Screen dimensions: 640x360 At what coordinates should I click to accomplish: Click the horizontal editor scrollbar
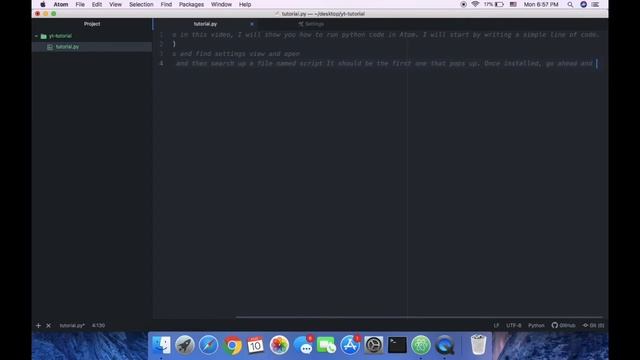click(x=419, y=317)
